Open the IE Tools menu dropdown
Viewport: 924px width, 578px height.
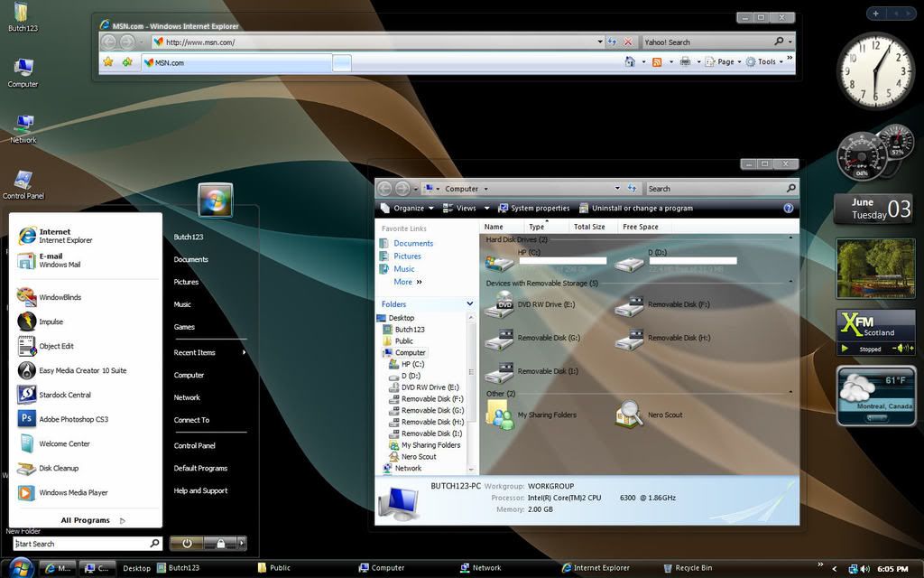(x=764, y=61)
